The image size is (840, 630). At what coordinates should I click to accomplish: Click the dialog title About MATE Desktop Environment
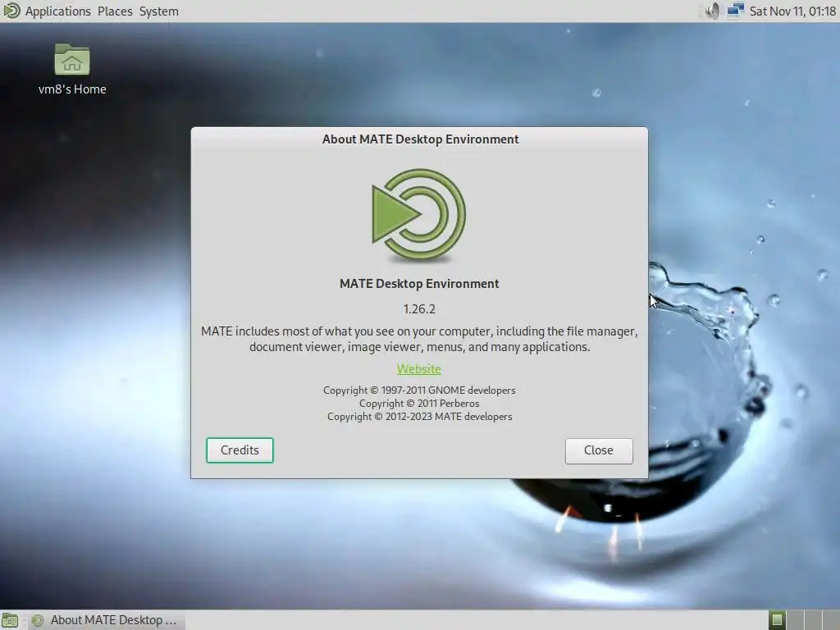click(420, 139)
